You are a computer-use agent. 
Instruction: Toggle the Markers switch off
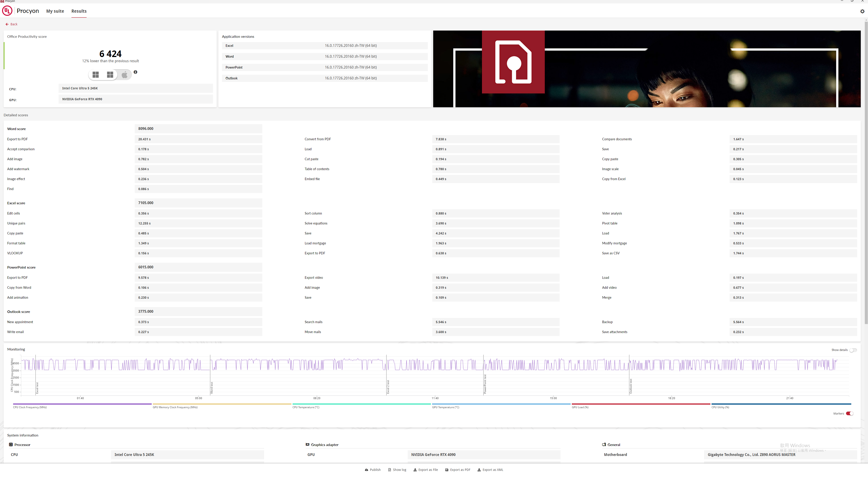pyautogui.click(x=849, y=414)
